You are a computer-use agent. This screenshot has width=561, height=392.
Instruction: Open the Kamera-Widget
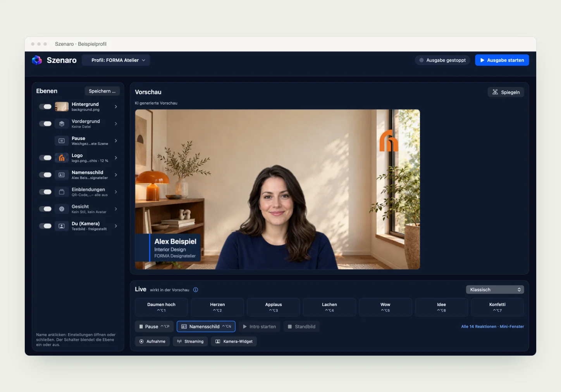click(x=234, y=341)
